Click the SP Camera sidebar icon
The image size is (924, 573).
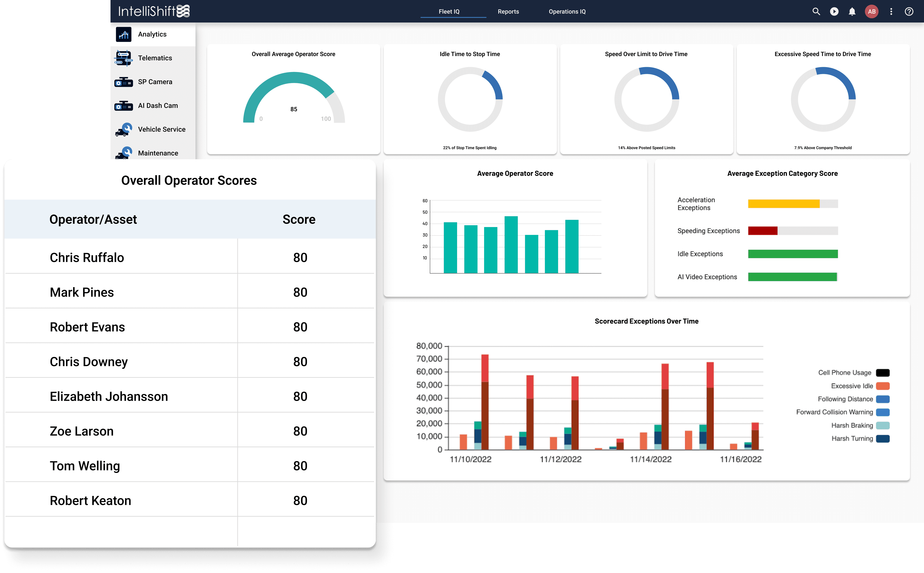point(124,82)
